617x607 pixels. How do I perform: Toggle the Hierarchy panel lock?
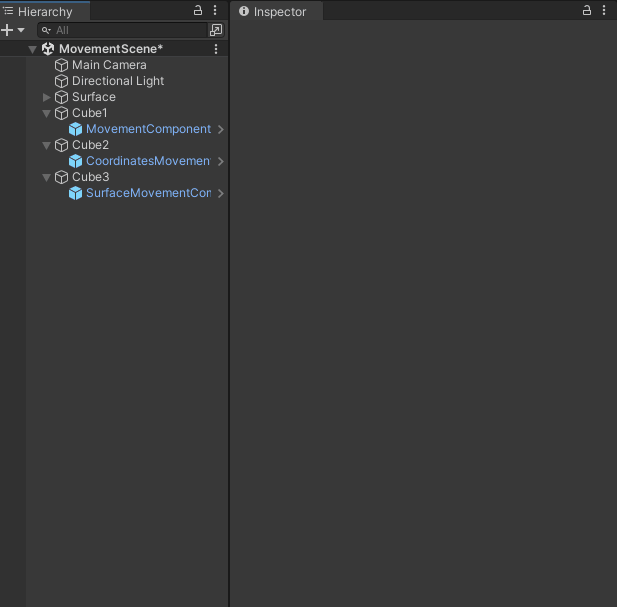coord(198,11)
